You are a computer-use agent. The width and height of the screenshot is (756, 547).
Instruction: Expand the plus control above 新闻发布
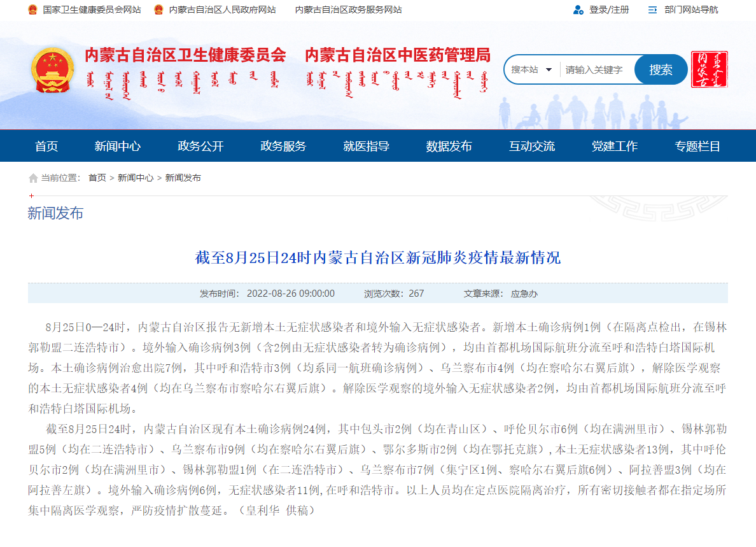(31, 196)
